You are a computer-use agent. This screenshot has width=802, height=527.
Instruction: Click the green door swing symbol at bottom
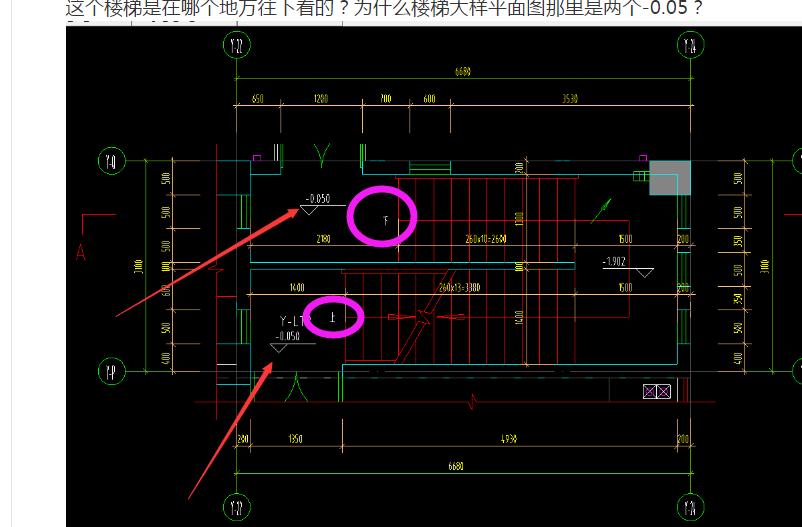(296, 387)
